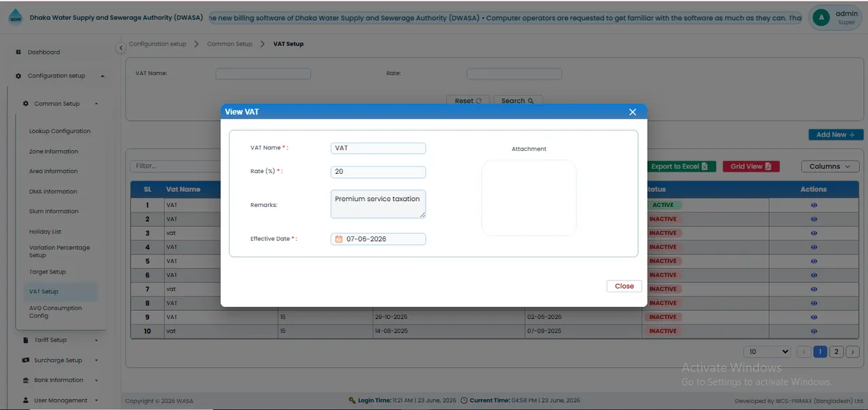Open Lookup Configuration in sidebar

coord(60,131)
